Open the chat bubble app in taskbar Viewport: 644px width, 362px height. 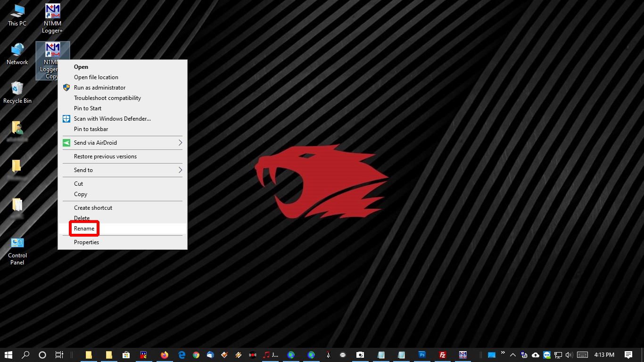click(x=343, y=355)
